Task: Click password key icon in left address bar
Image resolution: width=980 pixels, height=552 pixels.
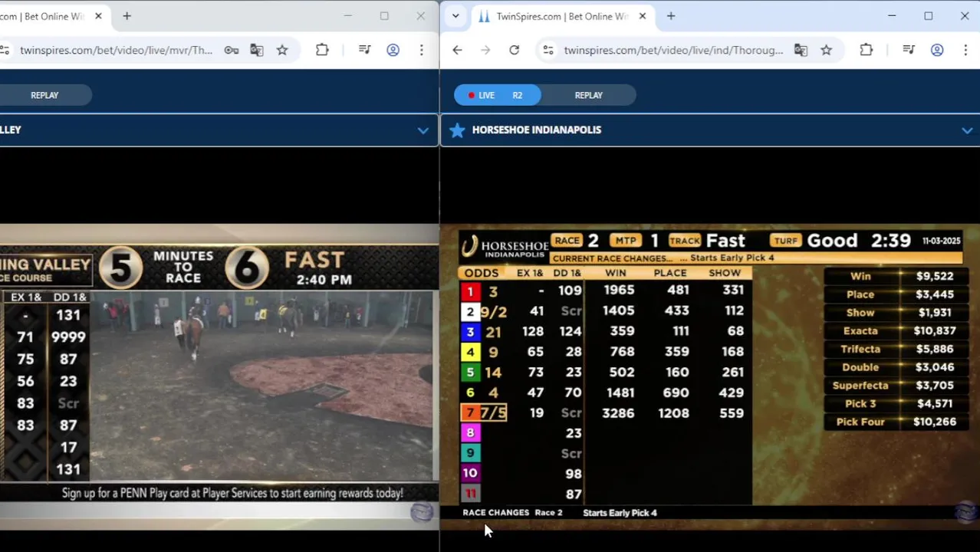Action: (231, 50)
